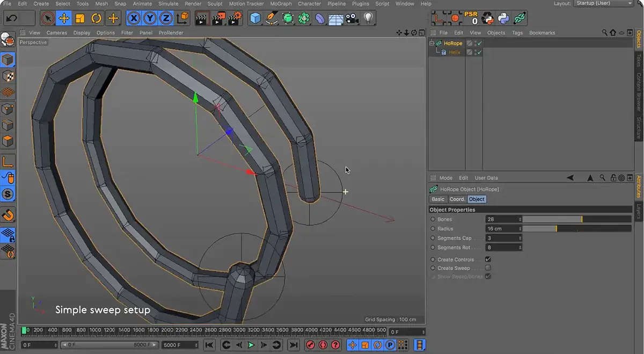This screenshot has height=354, width=644.
Task: Click the Undo arrow icon
Action: click(11, 18)
